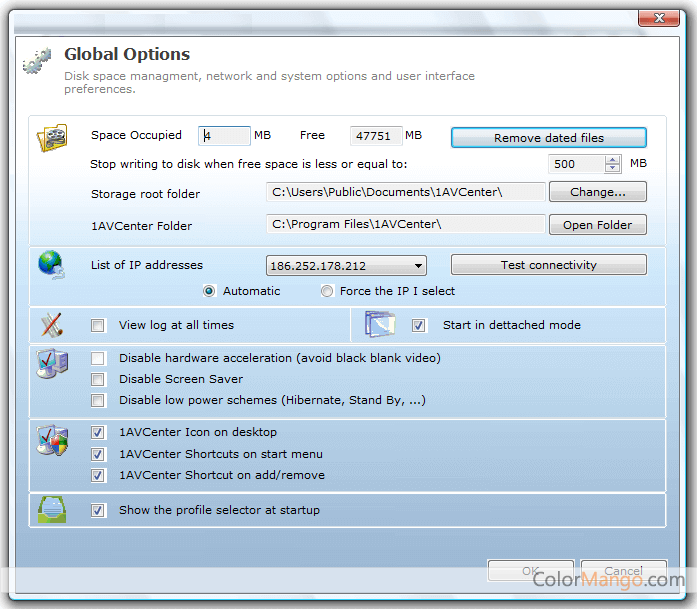Image resolution: width=697 pixels, height=609 pixels.
Task: Click the shortcuts shield computer icon
Action: tap(51, 441)
